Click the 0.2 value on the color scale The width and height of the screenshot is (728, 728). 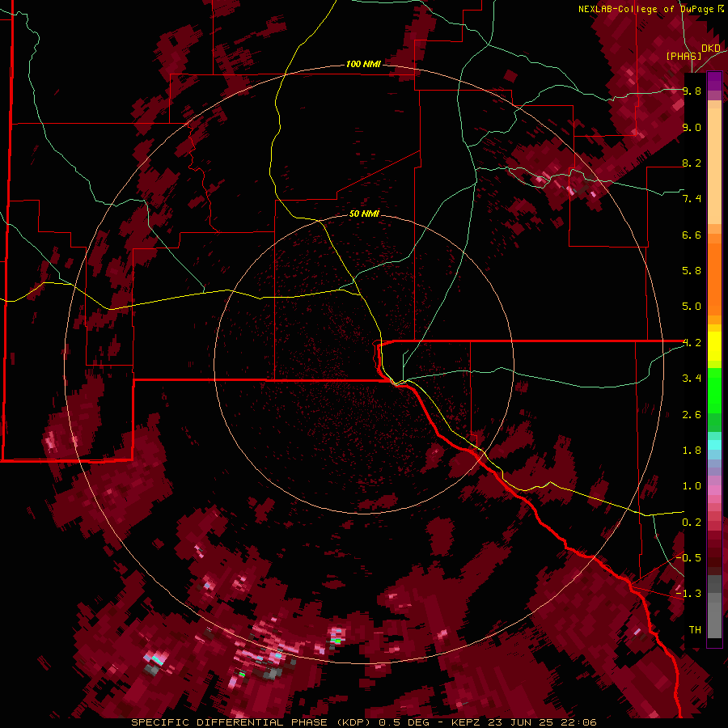tap(692, 523)
